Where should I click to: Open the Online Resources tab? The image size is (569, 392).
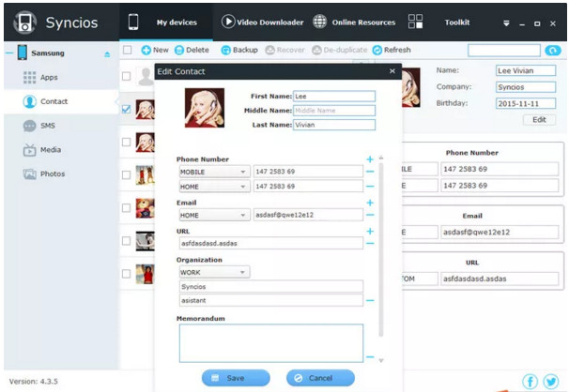click(354, 23)
